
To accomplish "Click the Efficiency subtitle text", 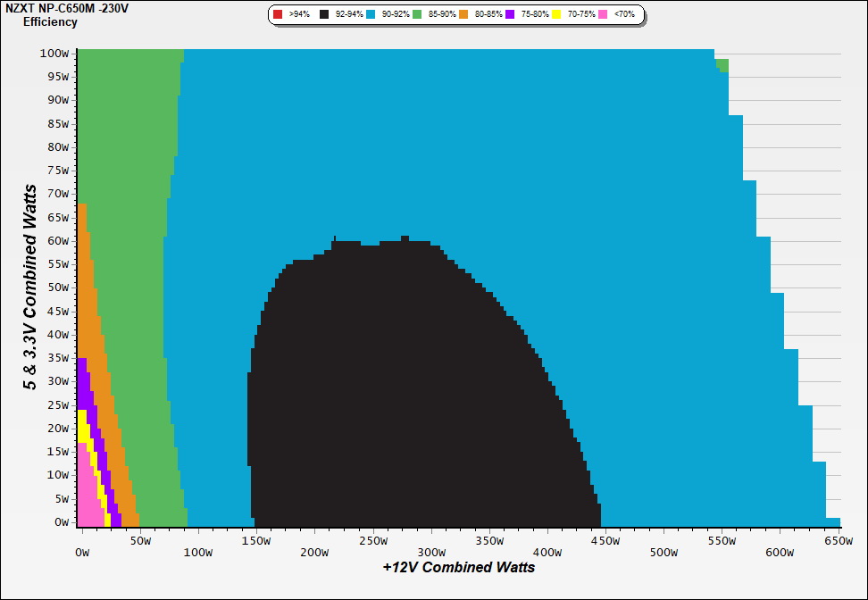I will [50, 21].
